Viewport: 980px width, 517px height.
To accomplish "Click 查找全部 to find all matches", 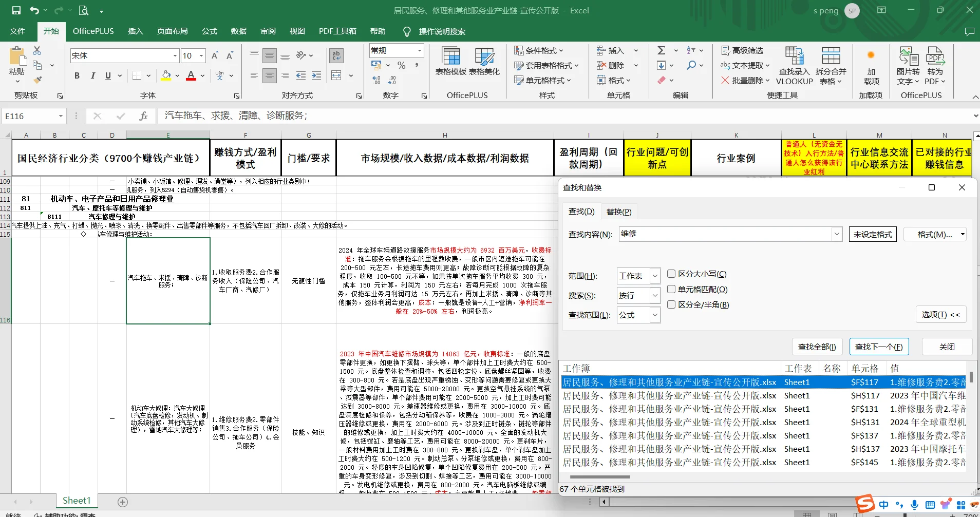I will pos(816,346).
